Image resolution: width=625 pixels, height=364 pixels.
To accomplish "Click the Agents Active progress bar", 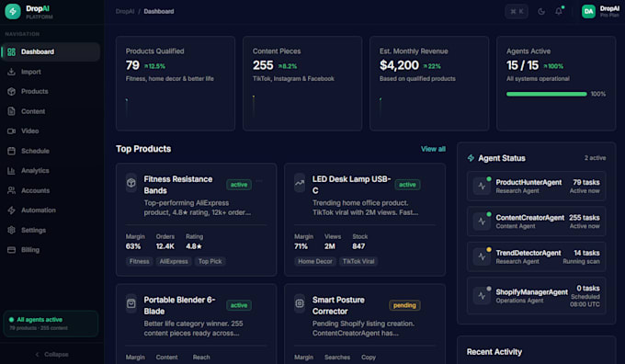I will pos(547,94).
